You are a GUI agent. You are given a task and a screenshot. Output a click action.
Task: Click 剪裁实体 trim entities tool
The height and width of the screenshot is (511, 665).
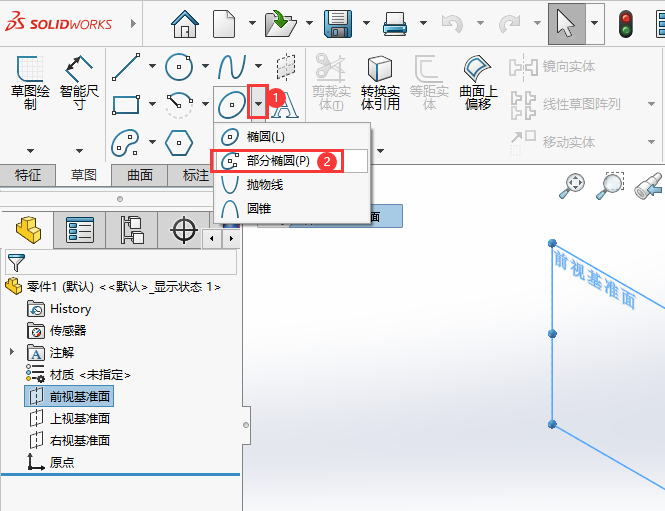pos(331,82)
